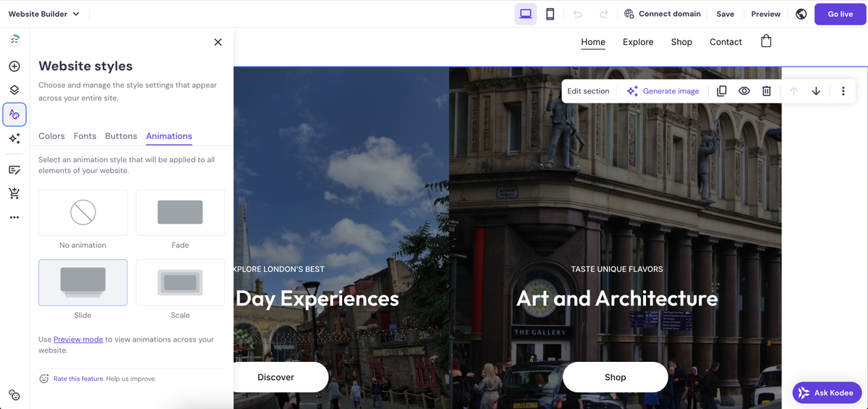Viewport: 868px width, 409px height.
Task: Expand the Website Builder dropdown menu
Action: tap(44, 14)
